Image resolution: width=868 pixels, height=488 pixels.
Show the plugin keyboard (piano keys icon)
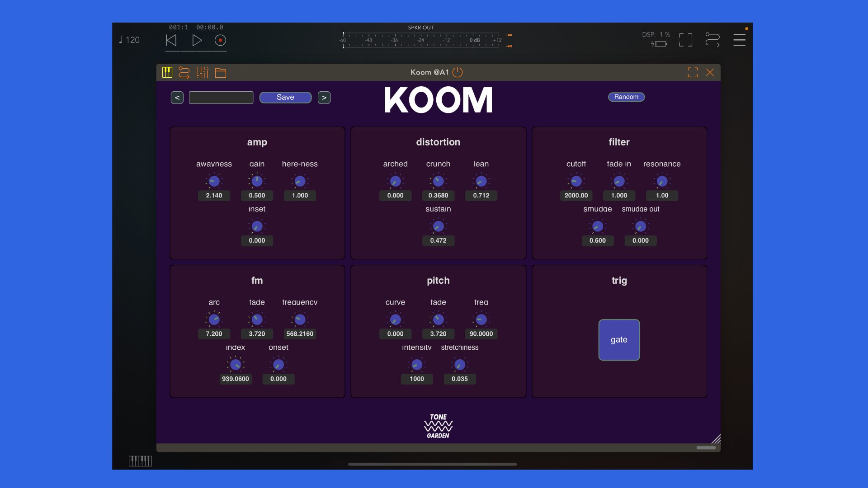click(167, 72)
